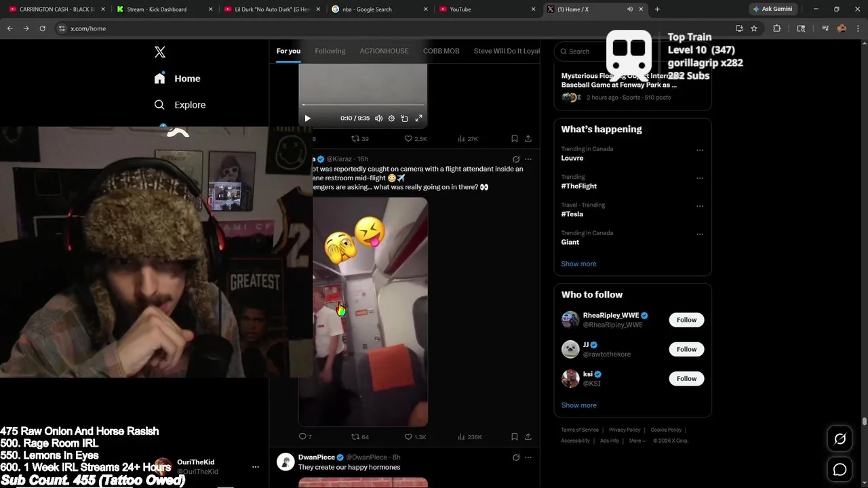
Task: Play the video in the top post
Action: click(x=307, y=119)
